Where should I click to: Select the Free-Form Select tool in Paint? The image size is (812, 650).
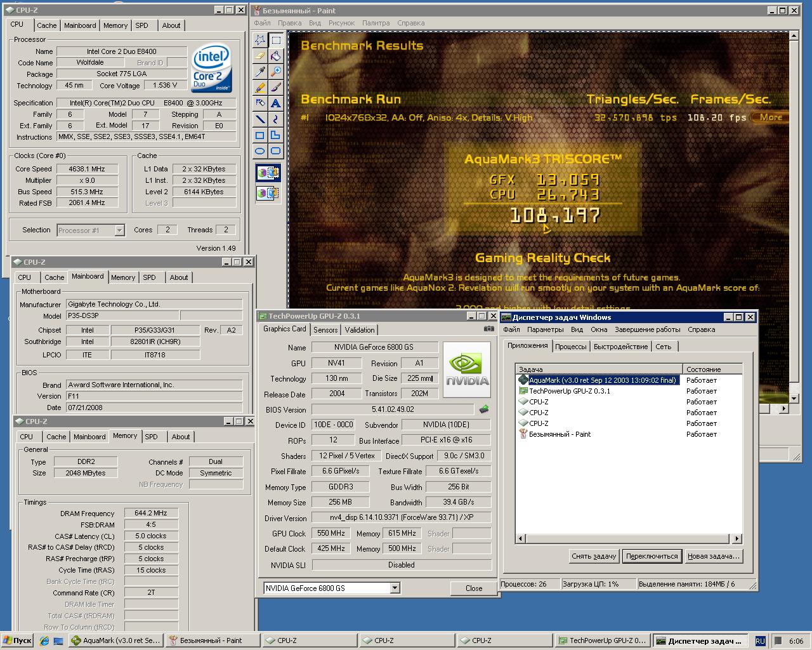pyautogui.click(x=260, y=40)
